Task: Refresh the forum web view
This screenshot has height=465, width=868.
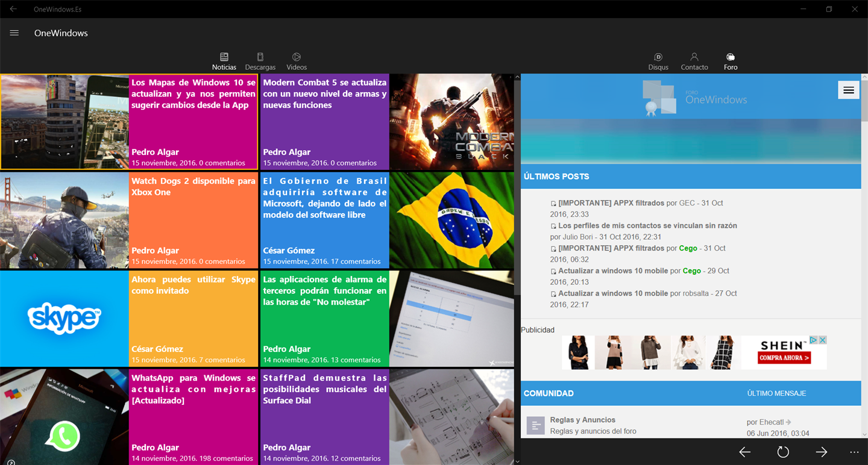Action: (783, 452)
